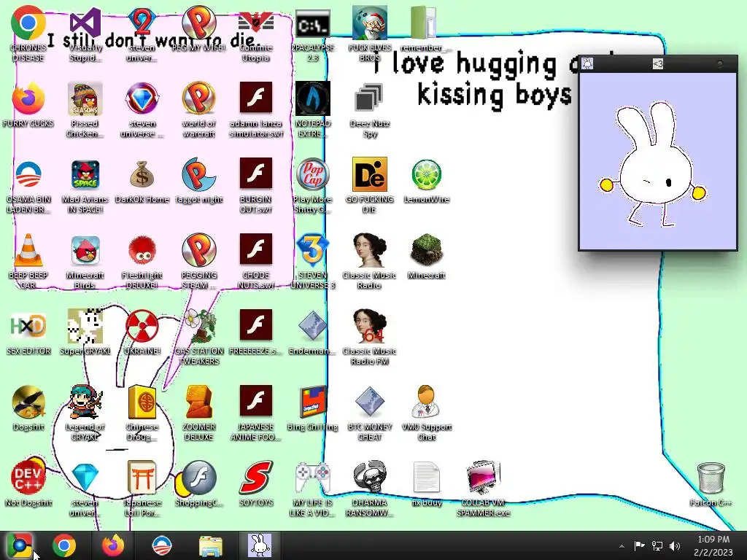Launch the UKRAINE! radiation icon
The image size is (747, 560).
[142, 326]
